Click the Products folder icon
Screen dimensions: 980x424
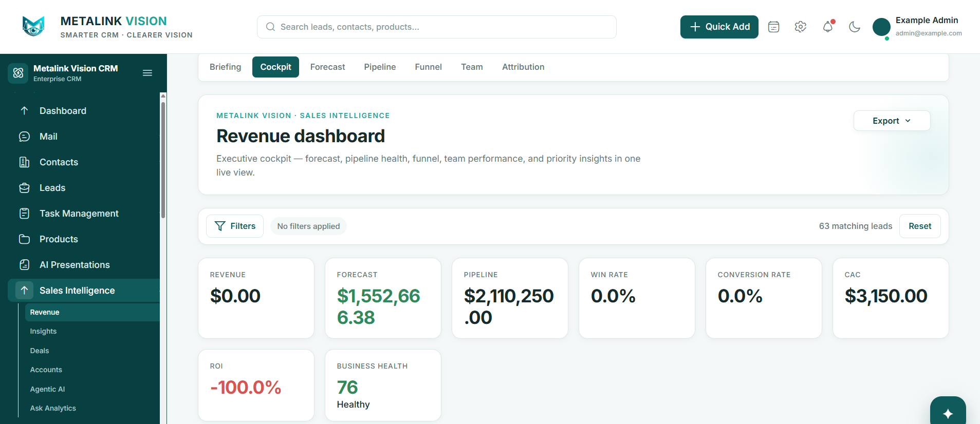tap(24, 239)
